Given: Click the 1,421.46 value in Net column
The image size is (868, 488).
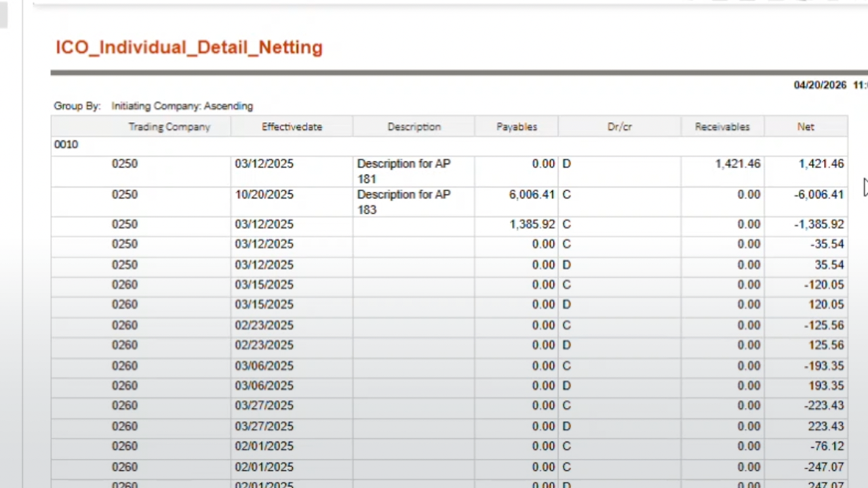Looking at the screenshot, I should click(821, 164).
